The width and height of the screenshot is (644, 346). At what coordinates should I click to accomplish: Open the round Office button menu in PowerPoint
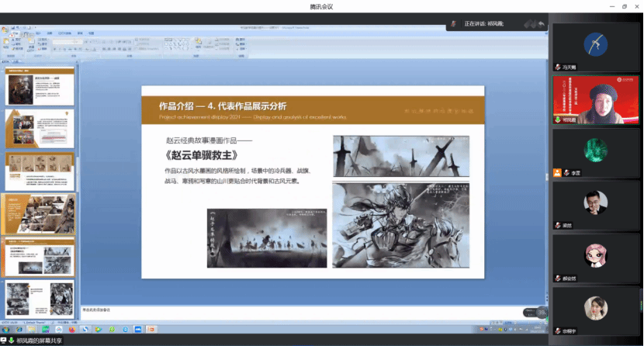click(5, 29)
